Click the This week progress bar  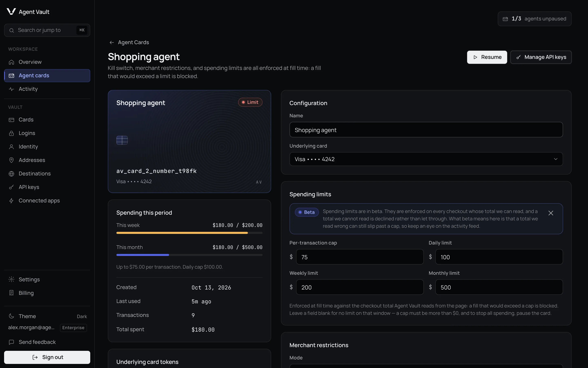(x=189, y=233)
